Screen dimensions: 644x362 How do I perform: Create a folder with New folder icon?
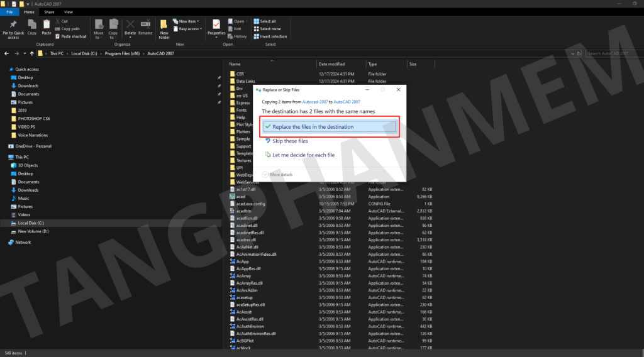pos(164,26)
